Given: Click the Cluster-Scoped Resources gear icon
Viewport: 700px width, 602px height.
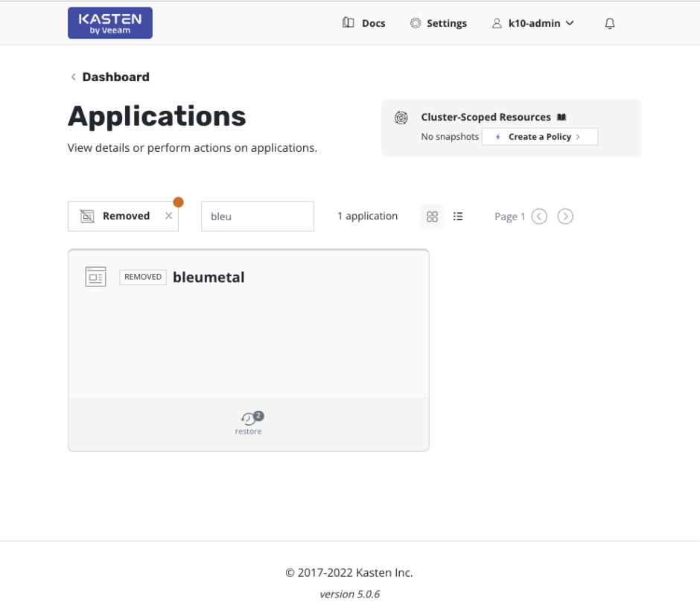Looking at the screenshot, I should [x=401, y=118].
